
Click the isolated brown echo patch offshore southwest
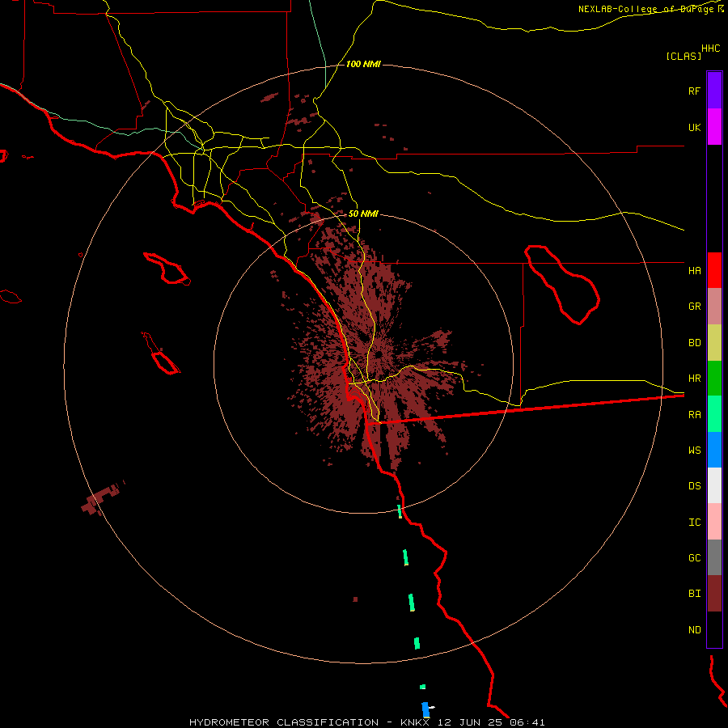click(101, 498)
